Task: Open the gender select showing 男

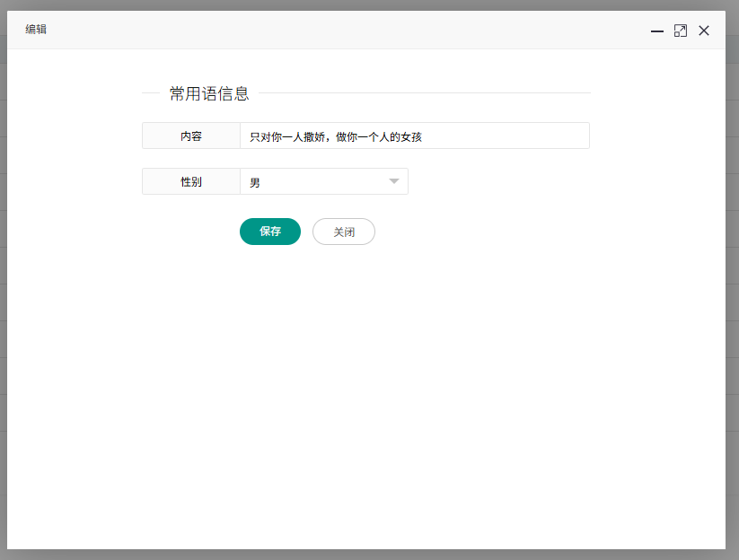Action: pos(323,181)
